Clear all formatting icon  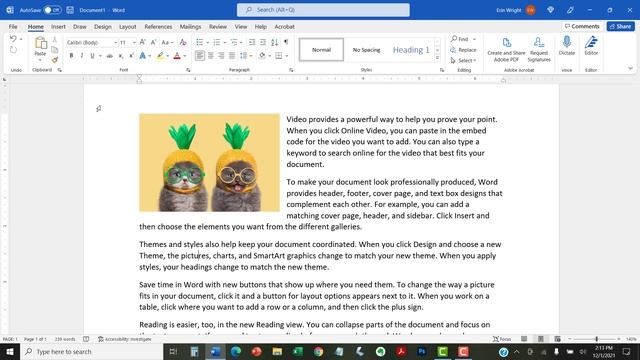[x=183, y=42]
